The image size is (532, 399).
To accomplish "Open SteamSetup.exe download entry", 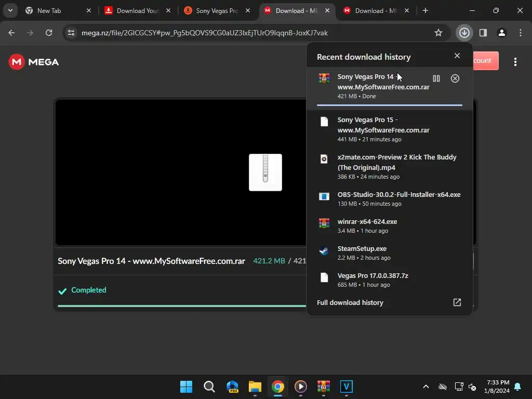I will coord(390,253).
